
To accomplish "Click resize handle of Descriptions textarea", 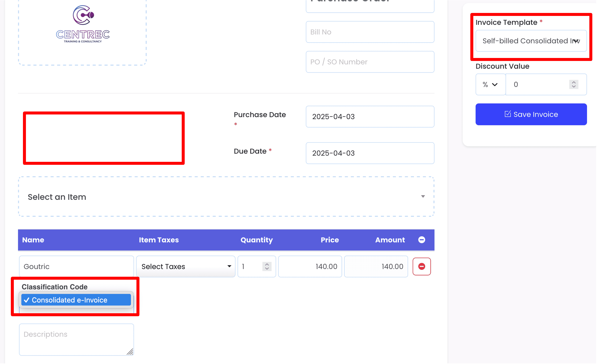I will point(130,352).
